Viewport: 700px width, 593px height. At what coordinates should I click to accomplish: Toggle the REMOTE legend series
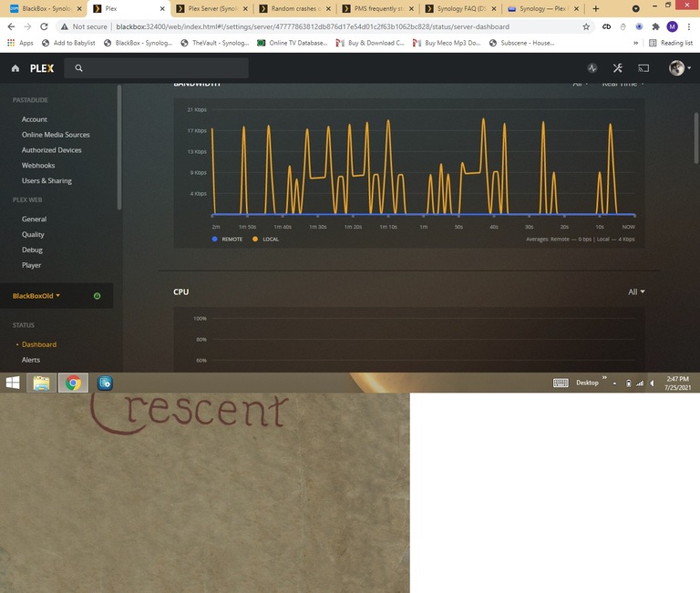(x=227, y=240)
